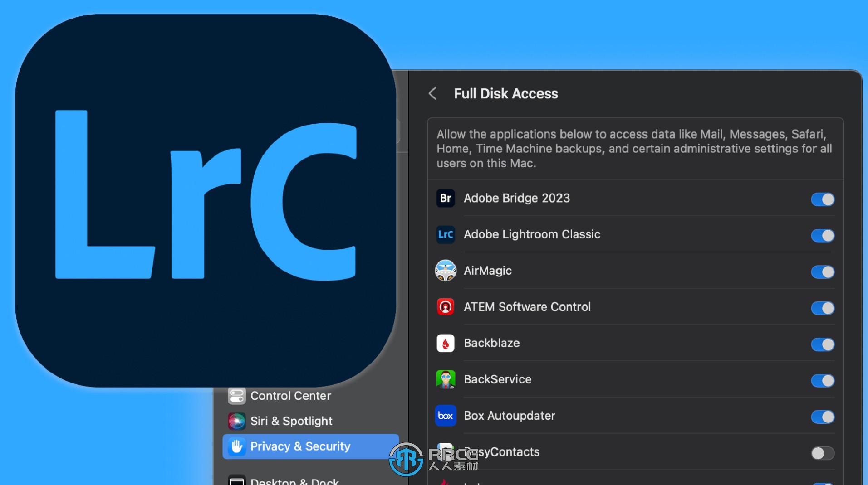868x485 pixels.
Task: Go back using the chevron beside Full Disk Access
Action: coord(433,94)
